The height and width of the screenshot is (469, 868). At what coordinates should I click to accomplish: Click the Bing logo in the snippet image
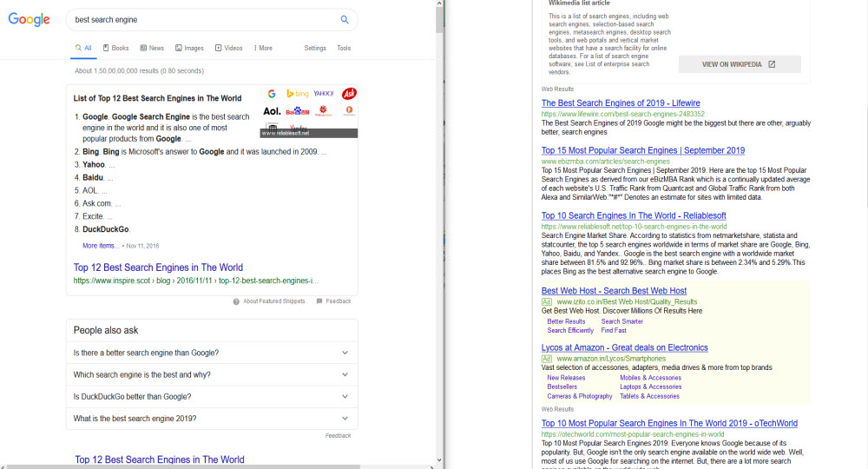(297, 94)
